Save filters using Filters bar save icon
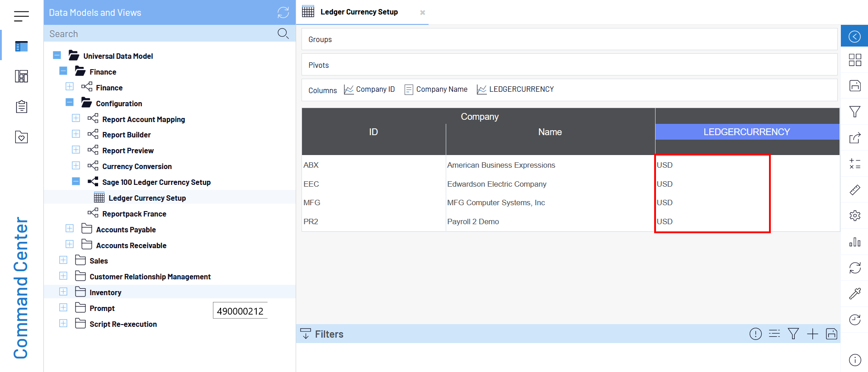Viewport: 868px width, 372px height. 831,334
